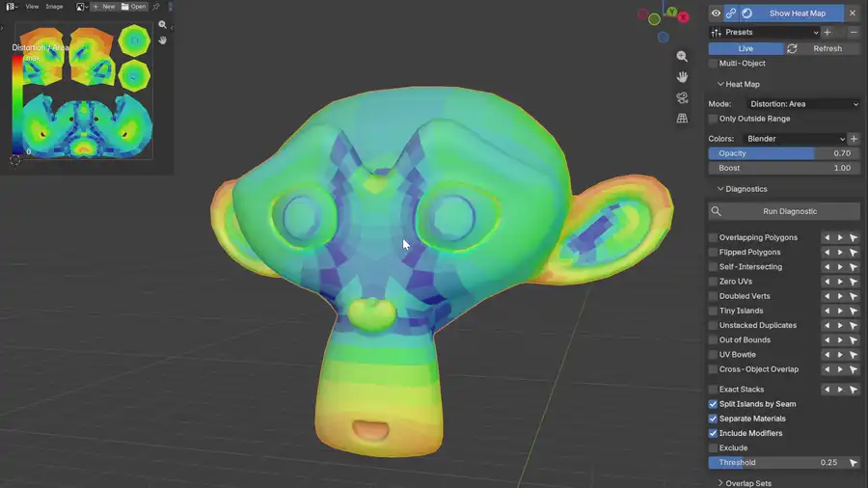
Task: Add a preset with the plus icon
Action: coord(827,32)
